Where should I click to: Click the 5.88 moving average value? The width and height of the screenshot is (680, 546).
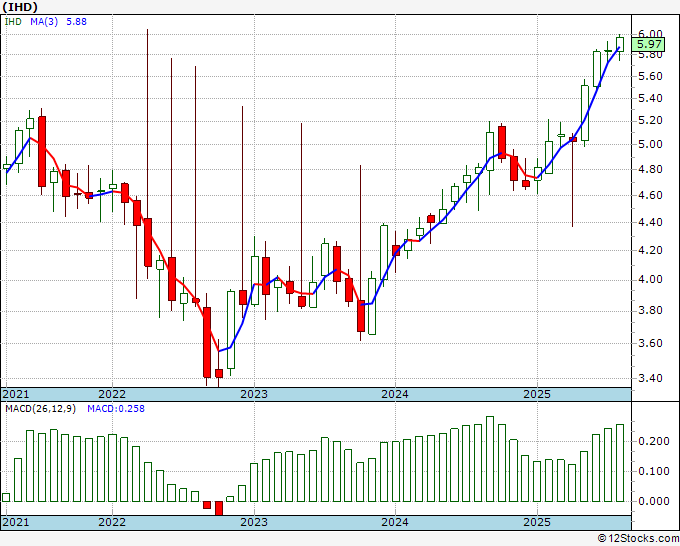[76, 21]
